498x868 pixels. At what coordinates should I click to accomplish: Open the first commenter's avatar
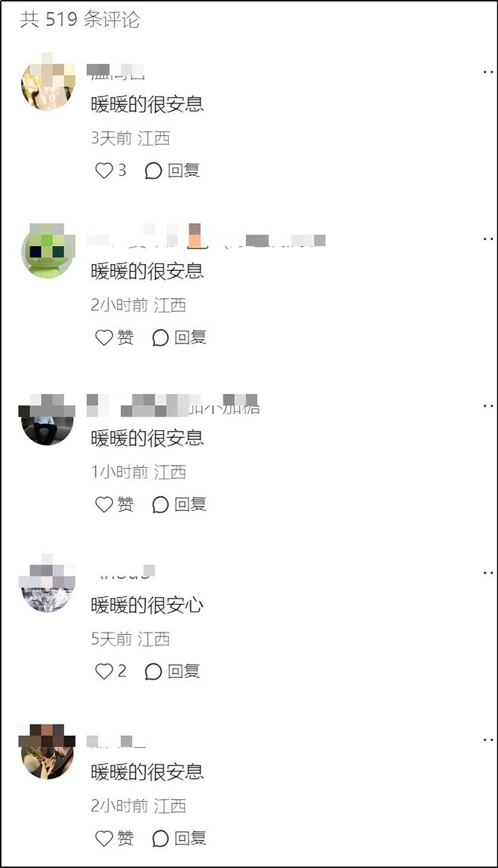pos(48,83)
